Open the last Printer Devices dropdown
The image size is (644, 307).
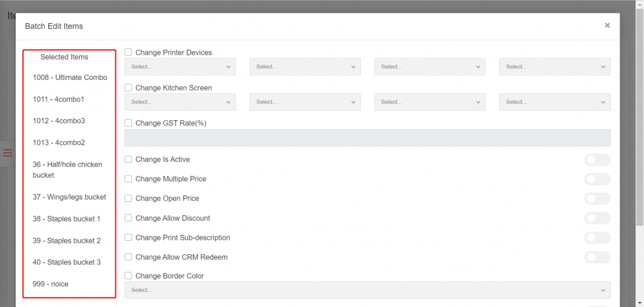(x=555, y=67)
